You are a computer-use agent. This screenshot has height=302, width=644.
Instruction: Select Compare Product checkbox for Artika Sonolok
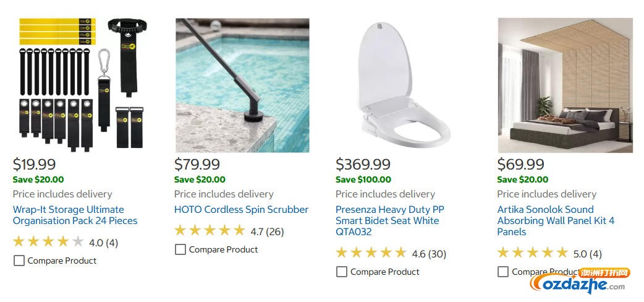(503, 272)
